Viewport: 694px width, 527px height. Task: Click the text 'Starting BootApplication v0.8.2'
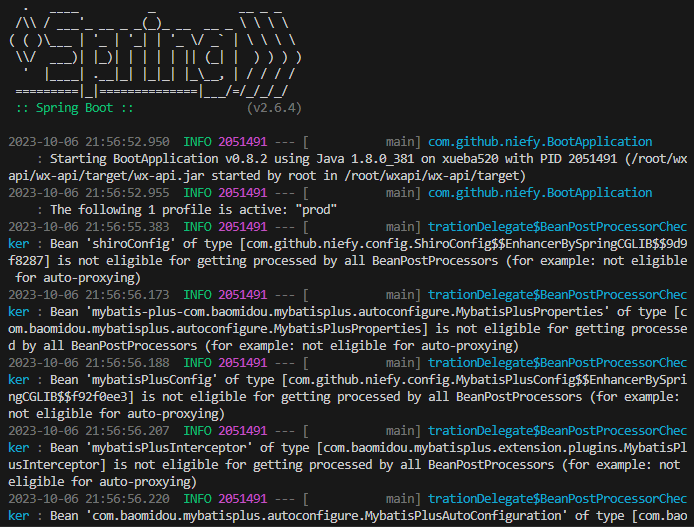pyautogui.click(x=158, y=159)
